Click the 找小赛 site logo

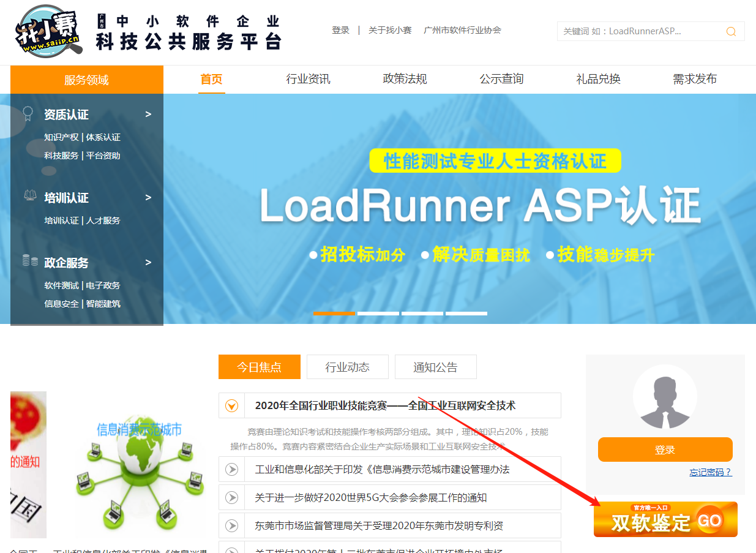48,30
